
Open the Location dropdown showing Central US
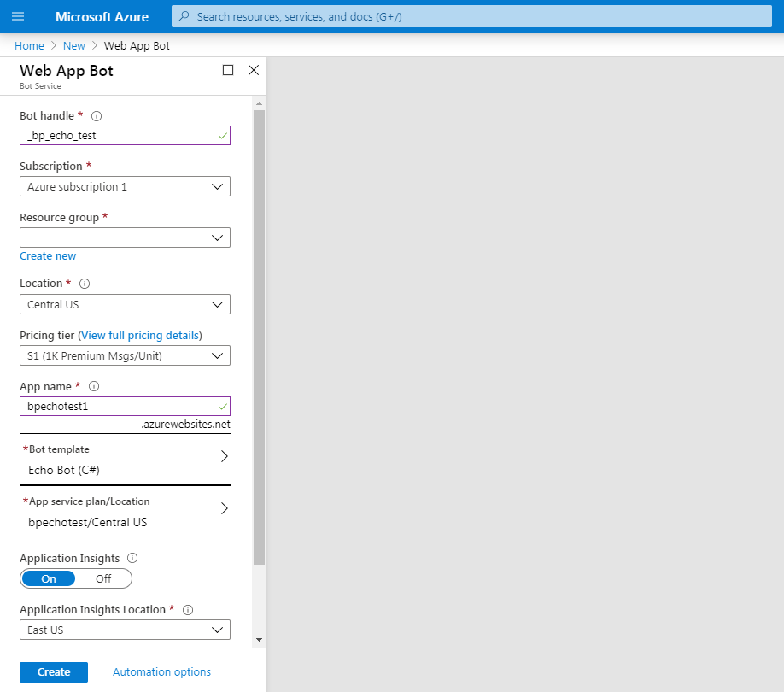125,304
